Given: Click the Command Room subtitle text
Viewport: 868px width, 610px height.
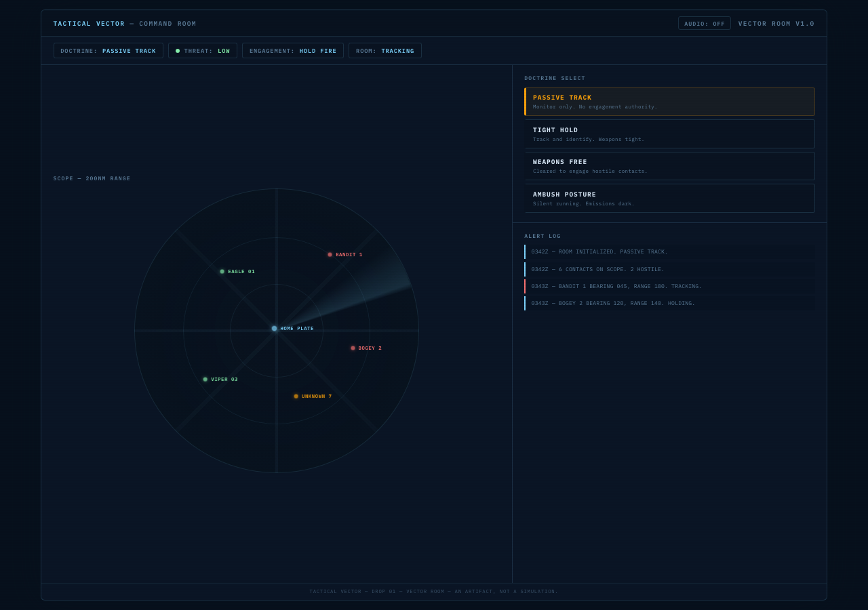Looking at the screenshot, I should (167, 24).
